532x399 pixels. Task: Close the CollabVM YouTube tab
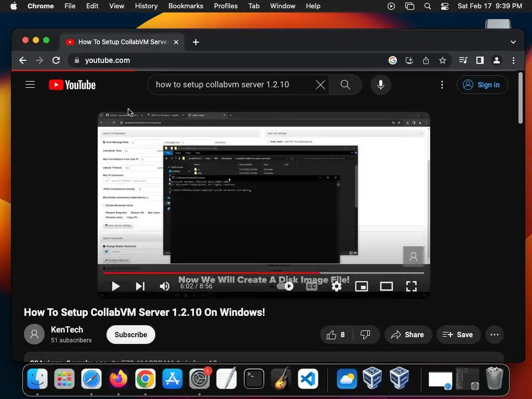(x=176, y=42)
